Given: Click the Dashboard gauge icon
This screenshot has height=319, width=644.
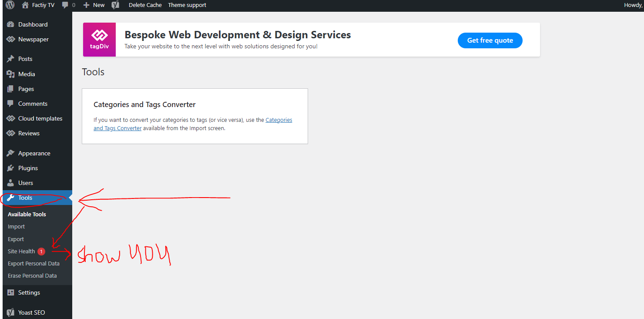Looking at the screenshot, I should 11,24.
